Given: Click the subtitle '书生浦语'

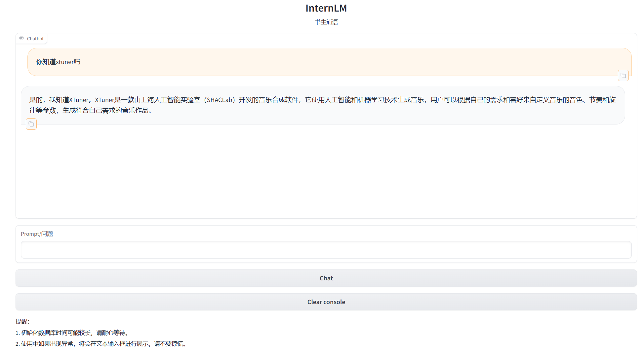Looking at the screenshot, I should 326,22.
